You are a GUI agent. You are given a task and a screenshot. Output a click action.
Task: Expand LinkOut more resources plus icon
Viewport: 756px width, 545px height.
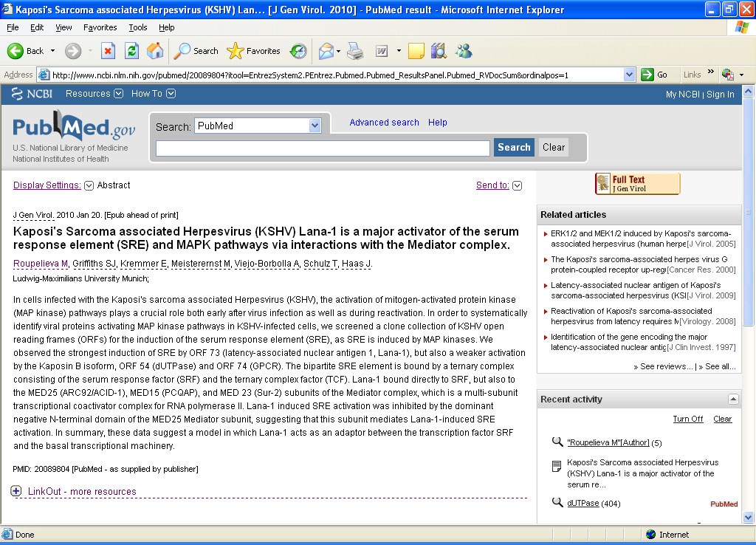point(16,491)
